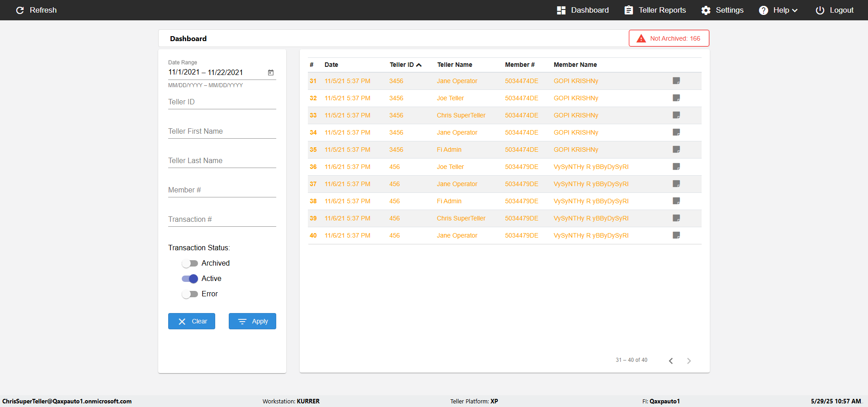Open the note icon for row 31

point(676,81)
